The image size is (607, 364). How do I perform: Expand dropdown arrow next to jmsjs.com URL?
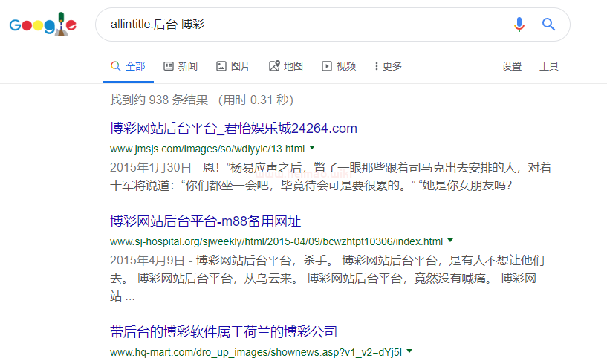312,147
